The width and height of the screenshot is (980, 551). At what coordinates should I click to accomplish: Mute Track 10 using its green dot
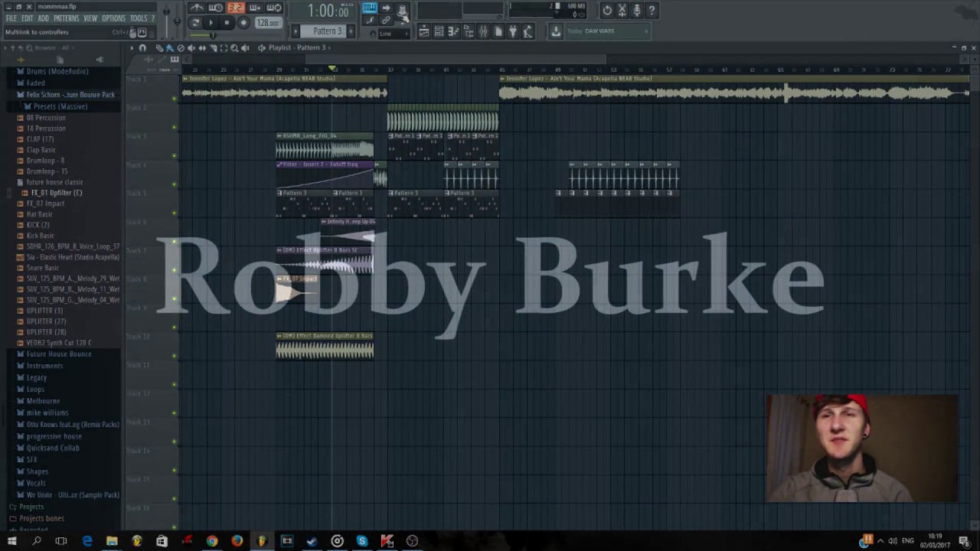point(175,355)
